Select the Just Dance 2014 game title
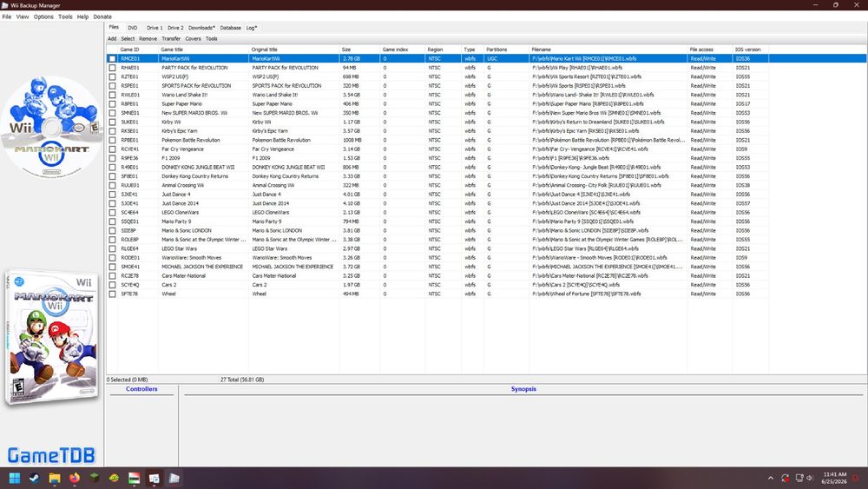 (180, 203)
